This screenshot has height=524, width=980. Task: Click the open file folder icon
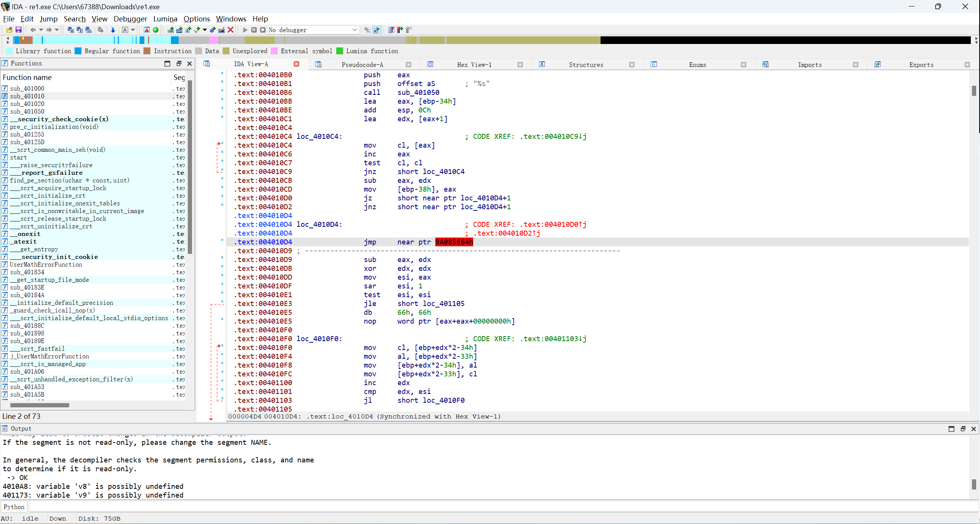coord(9,30)
